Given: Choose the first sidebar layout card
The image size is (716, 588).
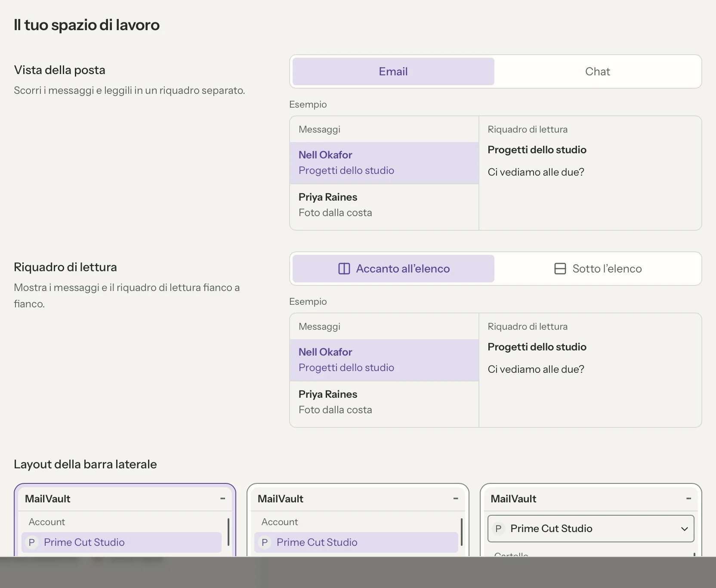Looking at the screenshot, I should coord(125,520).
